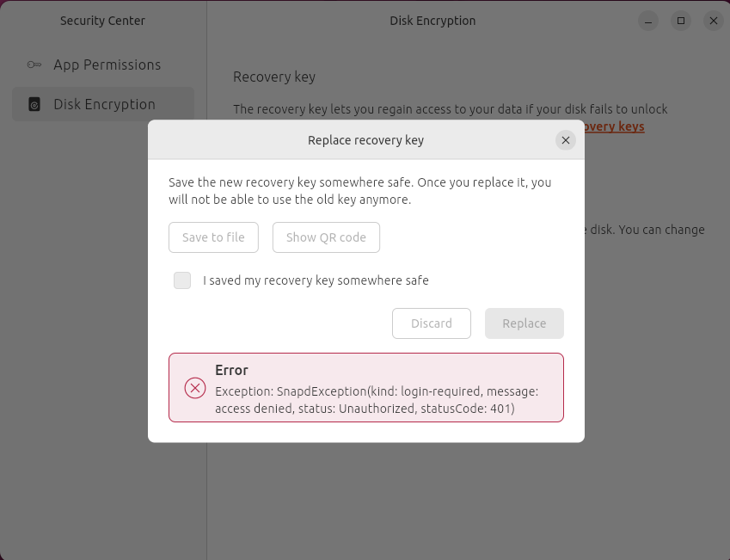Select Disk Encryption in the sidebar
Screen dimensions: 730x560
click(x=104, y=104)
